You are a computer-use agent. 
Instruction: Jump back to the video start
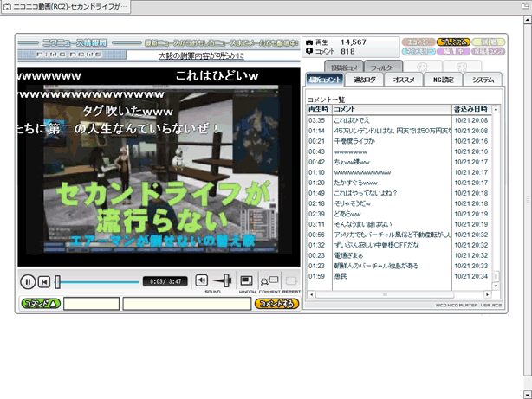point(44,281)
